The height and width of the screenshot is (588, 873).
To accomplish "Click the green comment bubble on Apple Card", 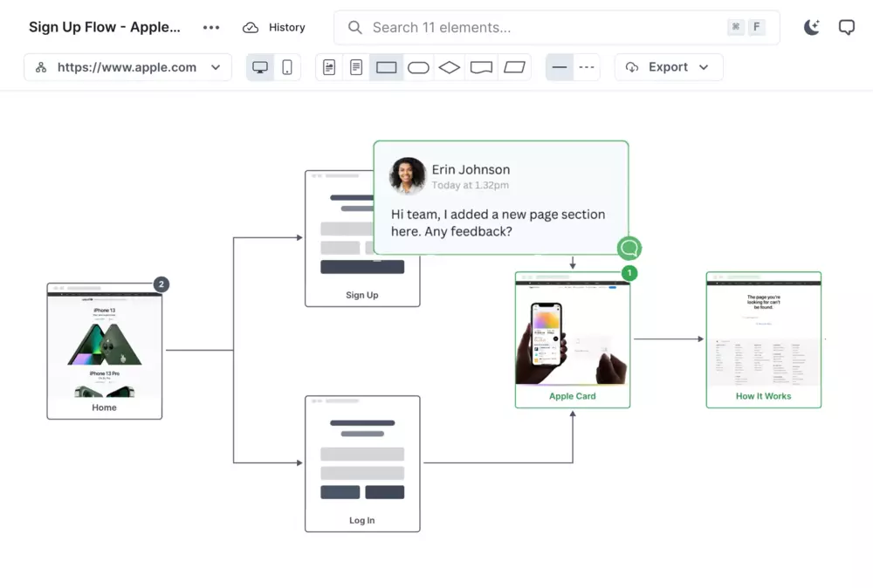I will click(x=629, y=249).
